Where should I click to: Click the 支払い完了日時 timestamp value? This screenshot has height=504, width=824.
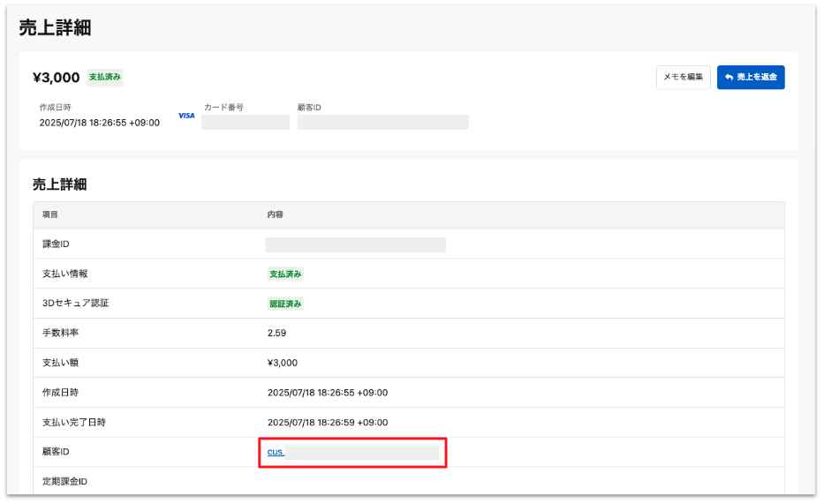pos(328,423)
